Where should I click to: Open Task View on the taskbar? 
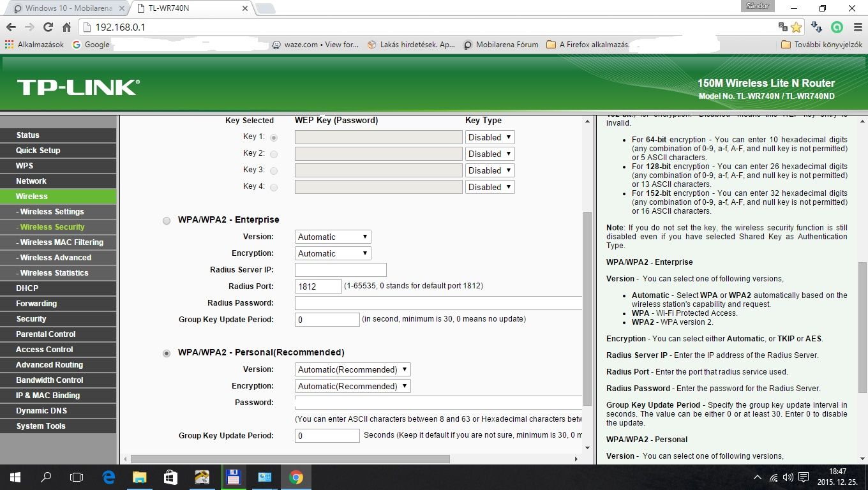click(77, 477)
